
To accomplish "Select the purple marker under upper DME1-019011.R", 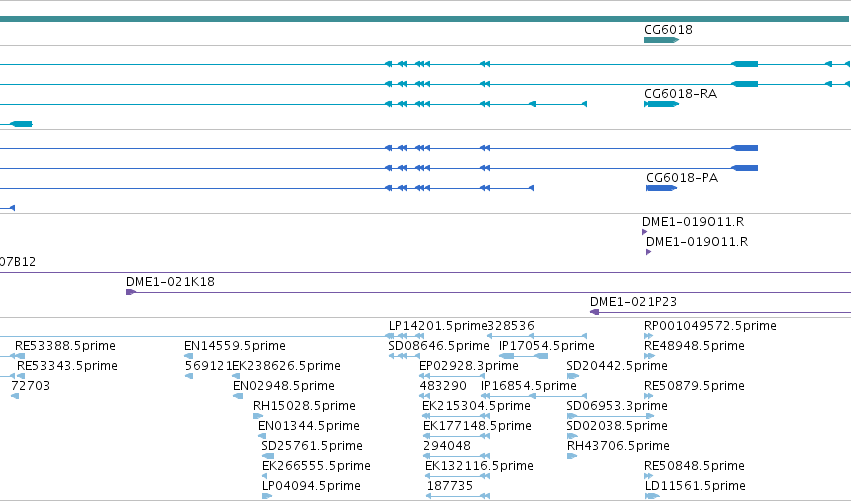I will (644, 232).
